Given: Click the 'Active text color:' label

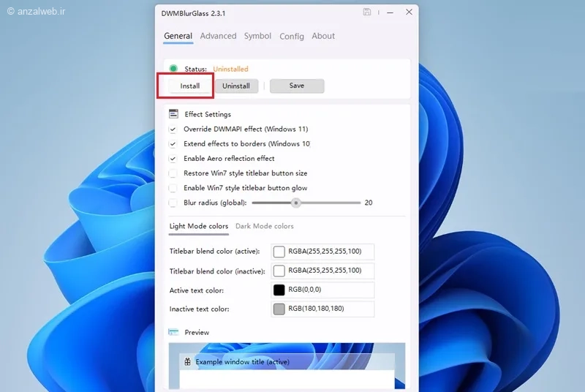Looking at the screenshot, I should point(196,290).
